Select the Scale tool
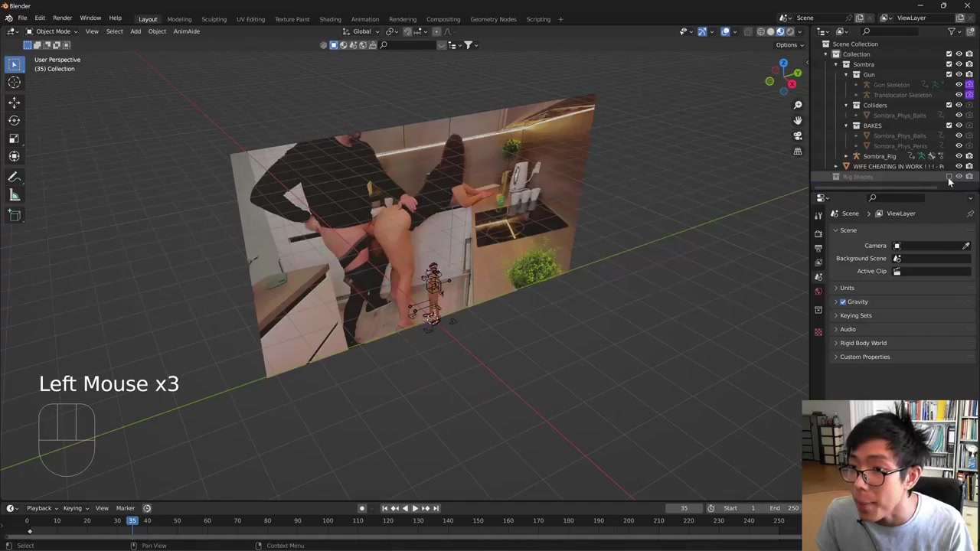This screenshot has height=551, width=980. 14,139
